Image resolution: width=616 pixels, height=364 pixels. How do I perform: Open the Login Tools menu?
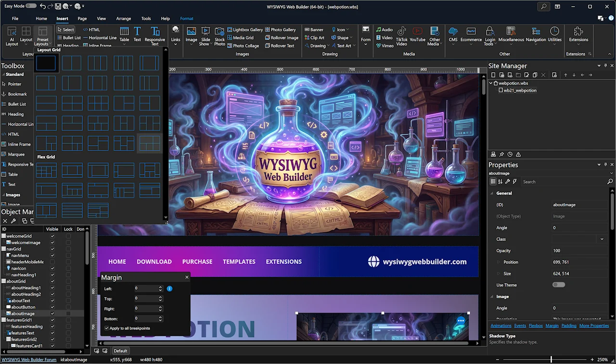[x=489, y=37]
